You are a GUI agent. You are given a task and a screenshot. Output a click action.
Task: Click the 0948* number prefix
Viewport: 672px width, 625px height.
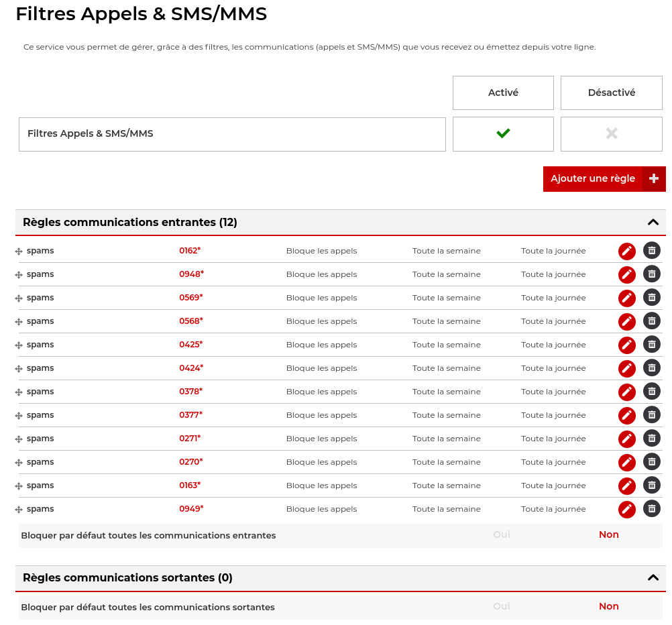click(192, 274)
